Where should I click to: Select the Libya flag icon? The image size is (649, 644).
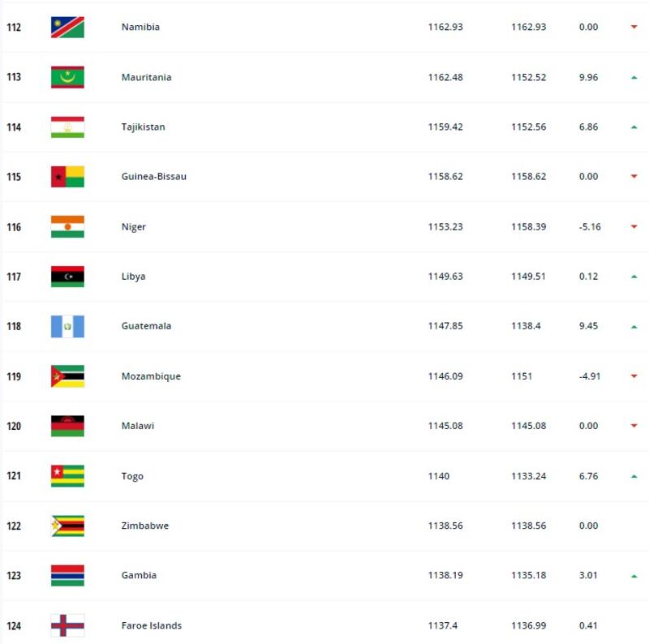pos(67,277)
